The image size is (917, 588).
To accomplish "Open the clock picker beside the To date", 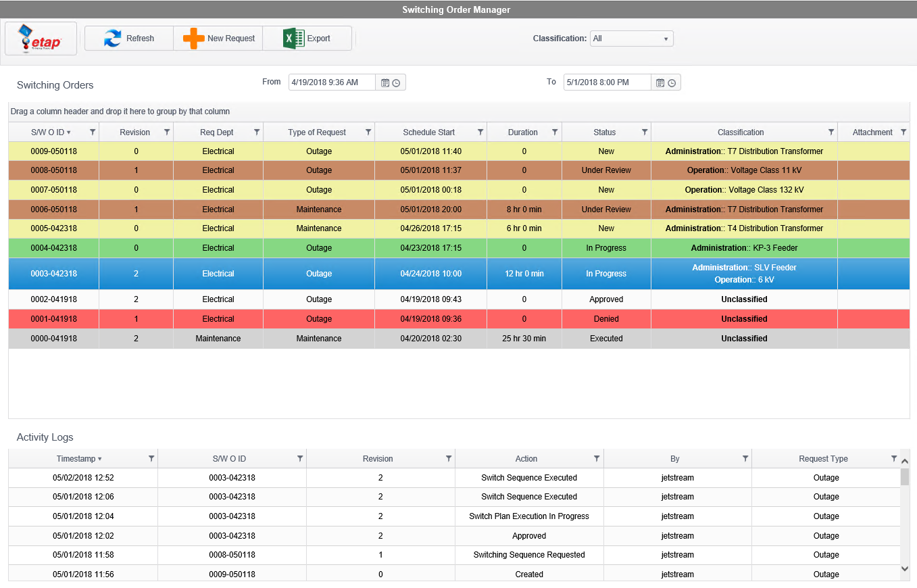I will point(672,82).
